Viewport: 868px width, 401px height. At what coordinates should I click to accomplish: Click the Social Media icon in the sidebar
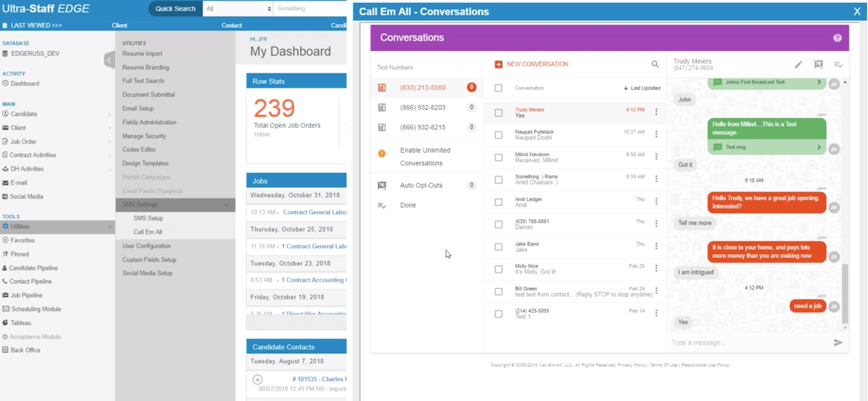[x=5, y=196]
